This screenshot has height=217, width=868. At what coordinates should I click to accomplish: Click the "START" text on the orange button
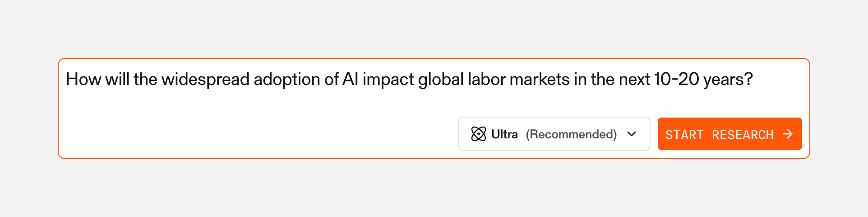(684, 135)
